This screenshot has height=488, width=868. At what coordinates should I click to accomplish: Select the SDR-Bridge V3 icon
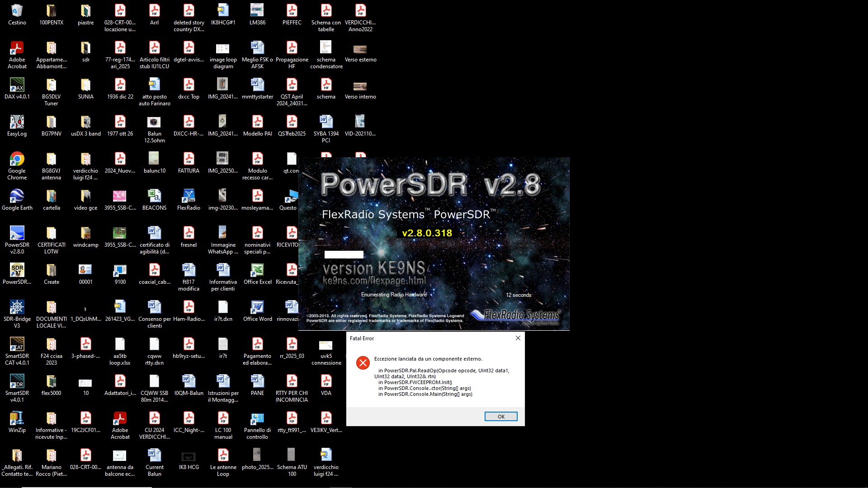tap(17, 314)
